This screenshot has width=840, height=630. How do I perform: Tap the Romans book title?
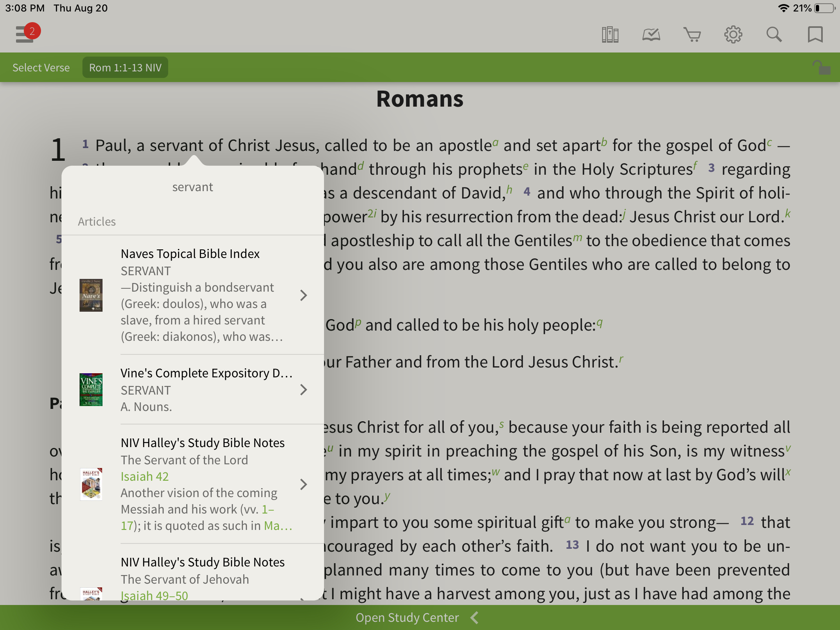coord(420,99)
